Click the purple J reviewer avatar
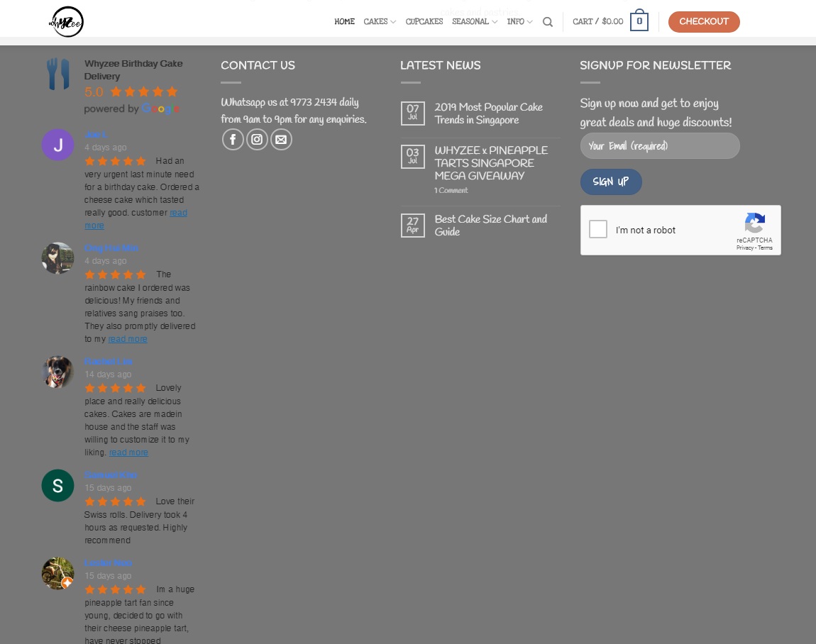Screen dimensions: 816x644 pyautogui.click(x=57, y=145)
